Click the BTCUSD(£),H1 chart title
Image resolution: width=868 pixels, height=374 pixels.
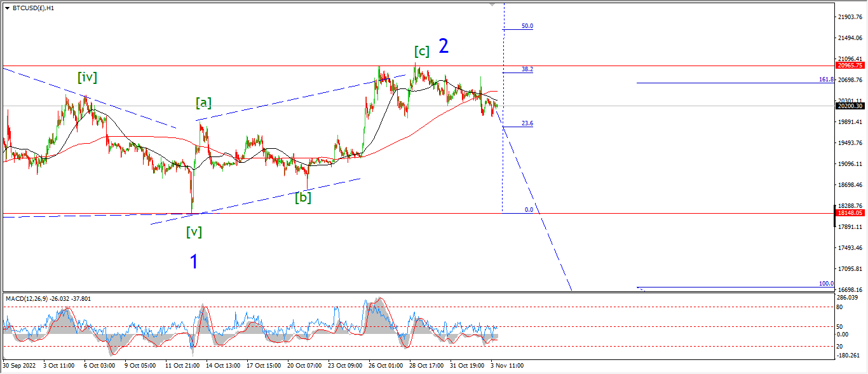(33, 8)
